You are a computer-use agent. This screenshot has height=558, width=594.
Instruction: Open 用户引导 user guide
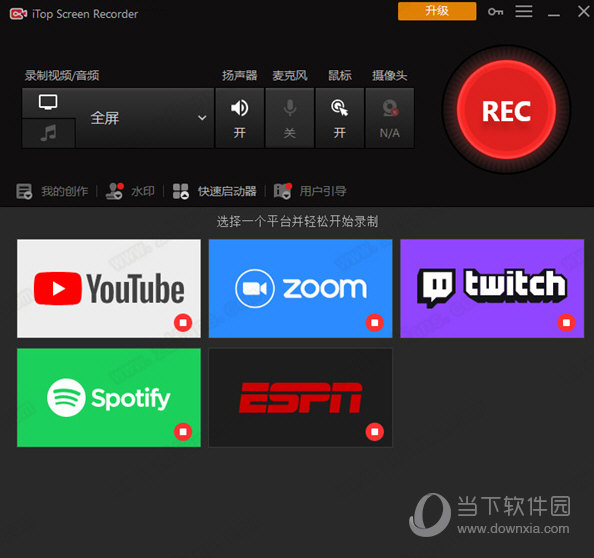pos(310,191)
